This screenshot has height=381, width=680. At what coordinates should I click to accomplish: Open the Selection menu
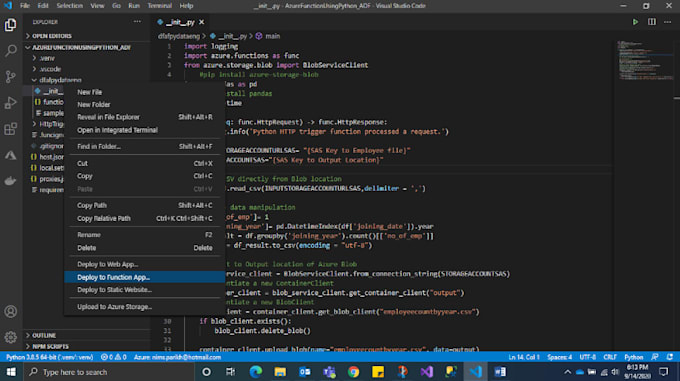coord(69,6)
